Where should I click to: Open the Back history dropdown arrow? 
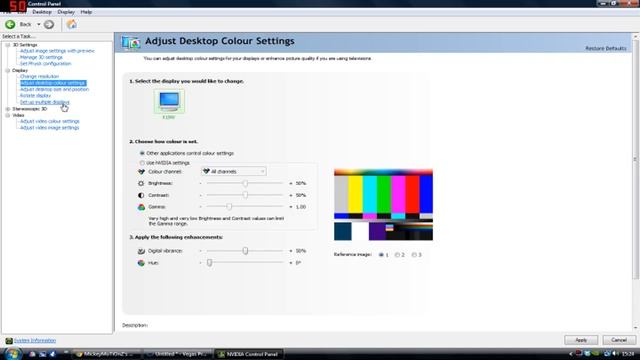click(39, 24)
